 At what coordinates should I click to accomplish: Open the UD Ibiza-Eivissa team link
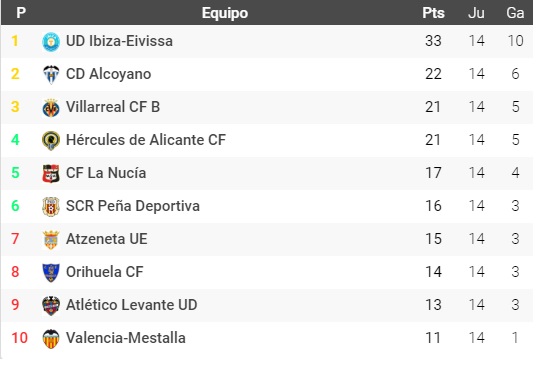pyautogui.click(x=119, y=41)
